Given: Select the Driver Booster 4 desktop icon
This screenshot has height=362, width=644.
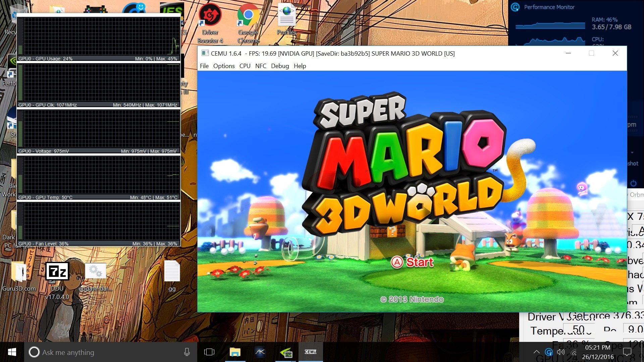Looking at the screenshot, I should pyautogui.click(x=210, y=24).
